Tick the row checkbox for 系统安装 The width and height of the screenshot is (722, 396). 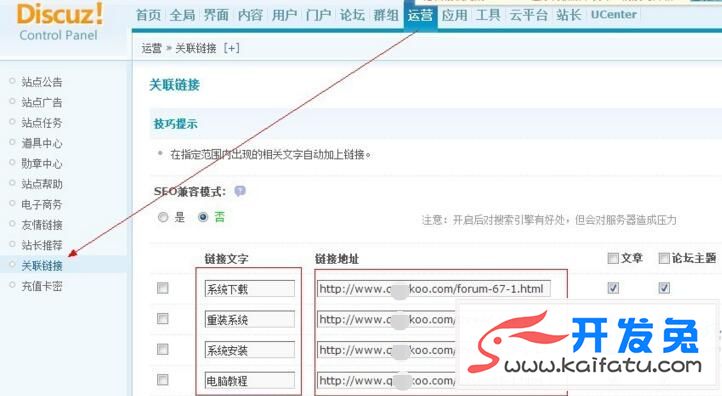(163, 349)
